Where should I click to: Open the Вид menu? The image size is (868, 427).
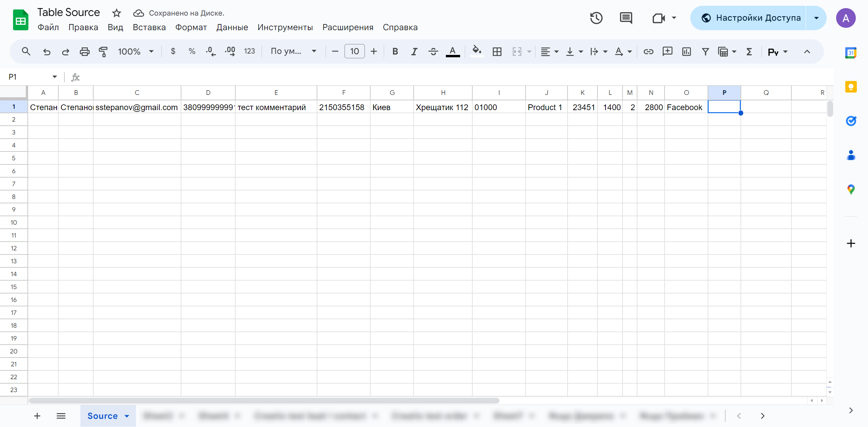coord(115,27)
